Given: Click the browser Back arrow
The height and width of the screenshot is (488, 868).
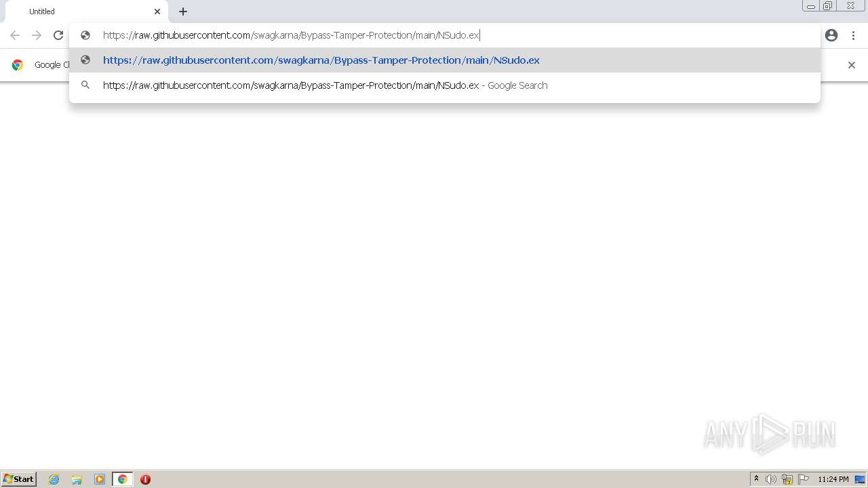Looking at the screenshot, I should (x=15, y=35).
